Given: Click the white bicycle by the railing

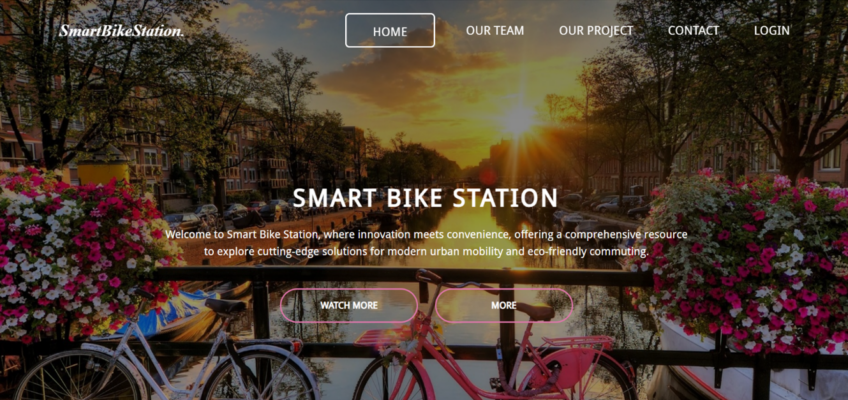Looking at the screenshot, I should tap(168, 351).
